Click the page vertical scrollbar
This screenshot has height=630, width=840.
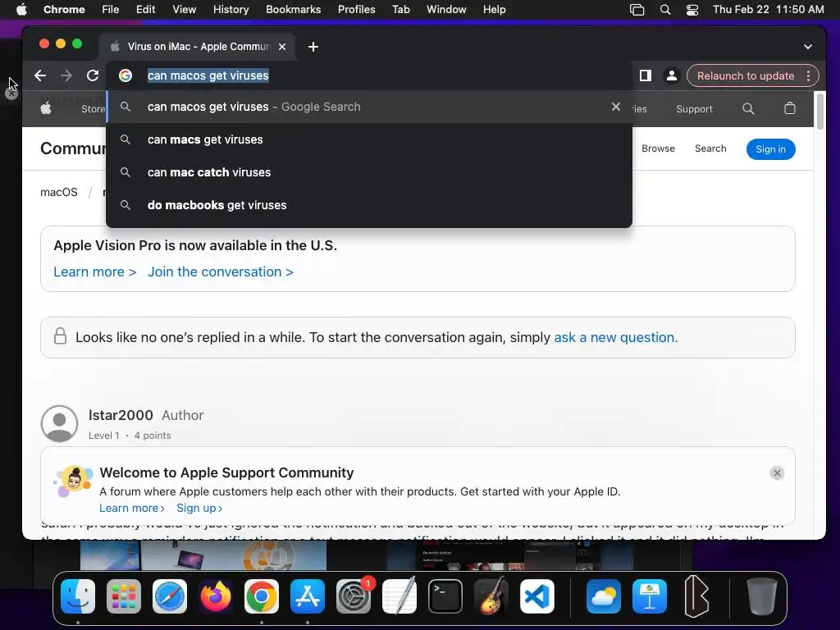point(819,111)
